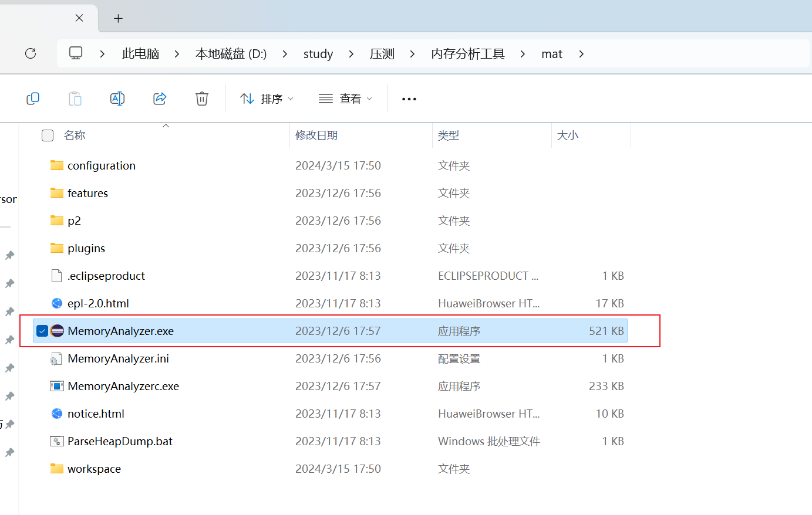Image resolution: width=812 pixels, height=515 pixels.
Task: Click the features folder icon
Action: 57,193
